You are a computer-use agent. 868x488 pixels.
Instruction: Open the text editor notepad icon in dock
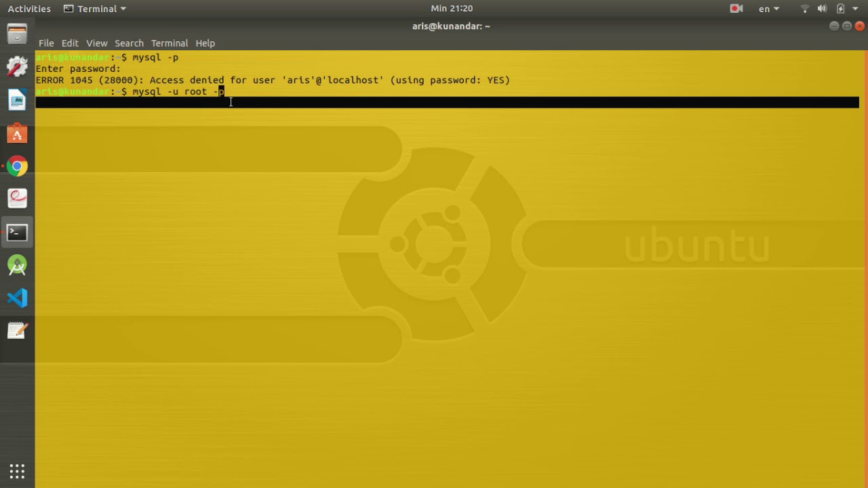point(17,331)
